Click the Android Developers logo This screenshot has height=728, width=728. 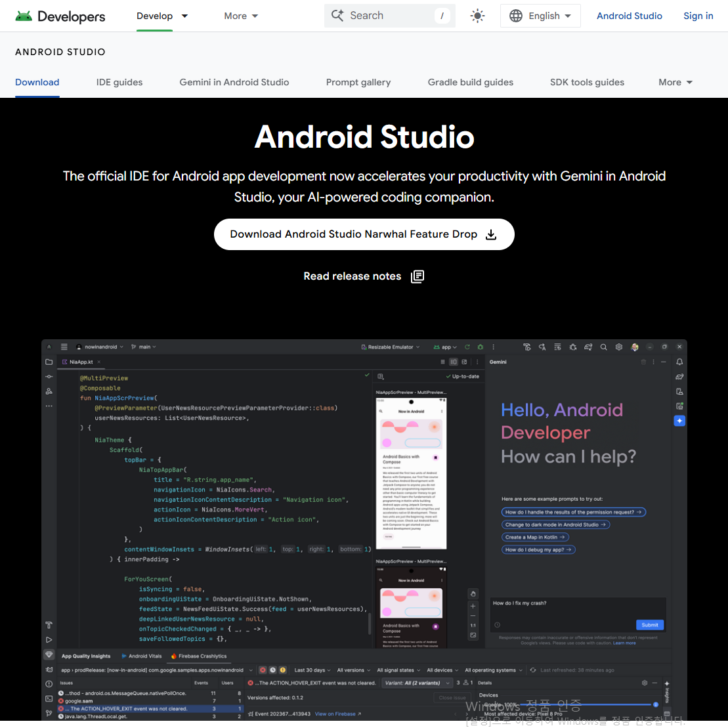point(60,16)
